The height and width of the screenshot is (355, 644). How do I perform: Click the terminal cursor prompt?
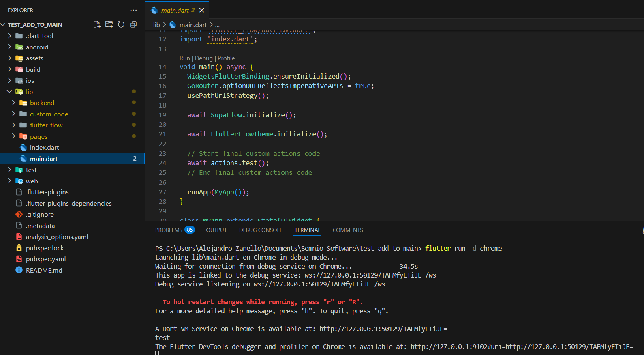(157, 353)
